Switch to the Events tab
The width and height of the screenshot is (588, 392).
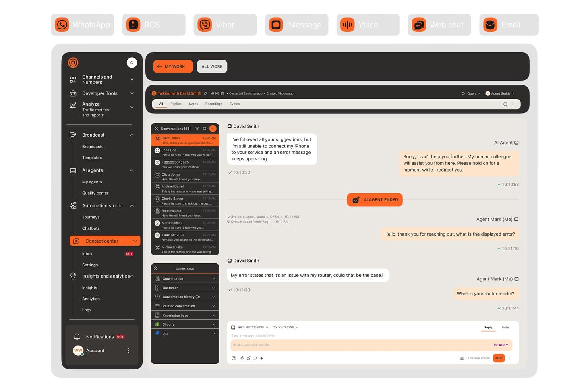tap(235, 104)
